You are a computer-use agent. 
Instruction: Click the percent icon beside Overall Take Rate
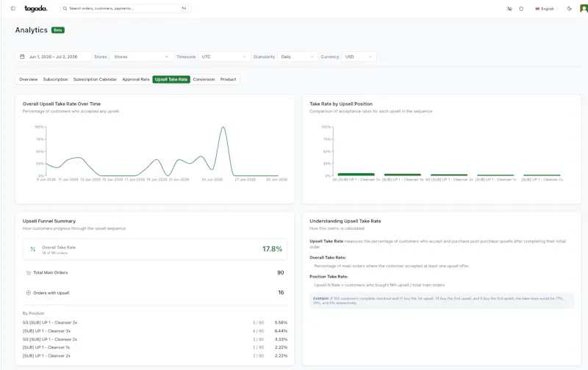pos(33,249)
